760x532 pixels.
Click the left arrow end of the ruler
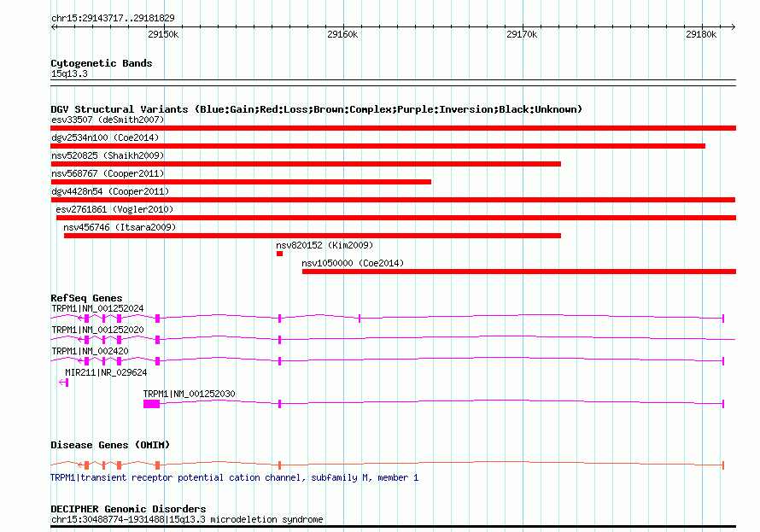coord(53,27)
